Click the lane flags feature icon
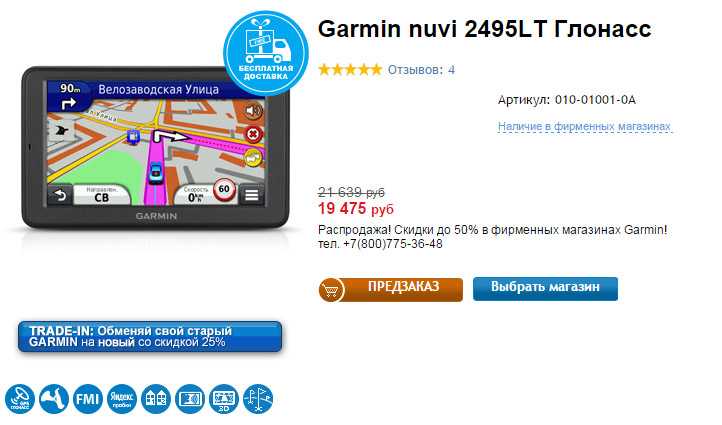 (x=258, y=399)
